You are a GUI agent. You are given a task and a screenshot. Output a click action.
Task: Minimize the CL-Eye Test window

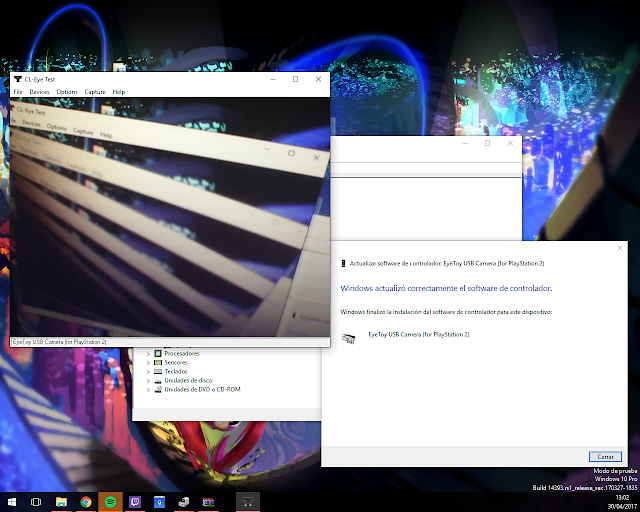point(273,79)
